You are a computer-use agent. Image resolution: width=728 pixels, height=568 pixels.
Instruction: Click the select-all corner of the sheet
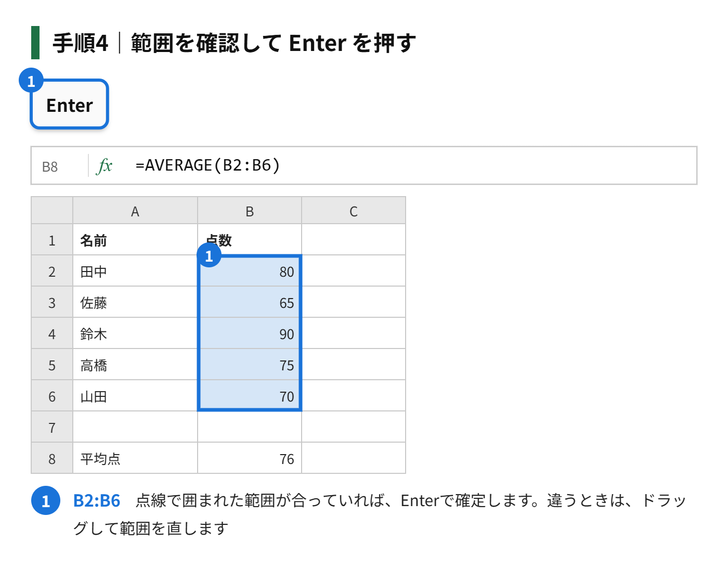pos(52,211)
